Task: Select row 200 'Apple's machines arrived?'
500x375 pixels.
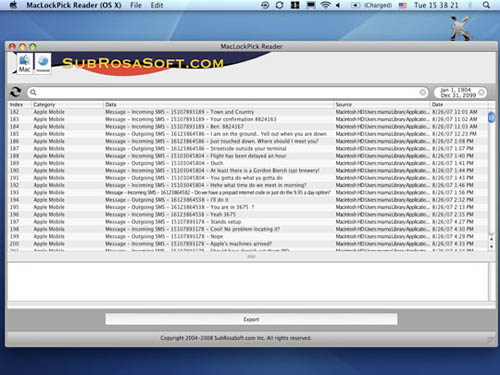Action: point(248,244)
